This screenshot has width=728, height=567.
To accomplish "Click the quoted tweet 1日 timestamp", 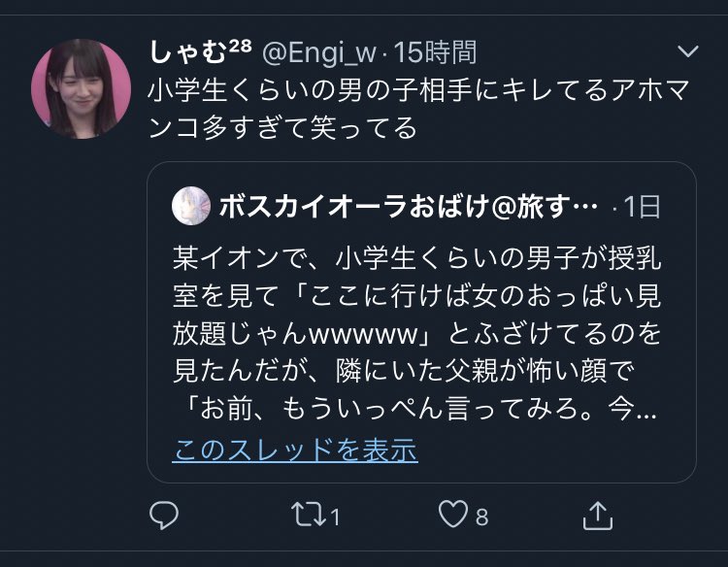I will point(643,206).
